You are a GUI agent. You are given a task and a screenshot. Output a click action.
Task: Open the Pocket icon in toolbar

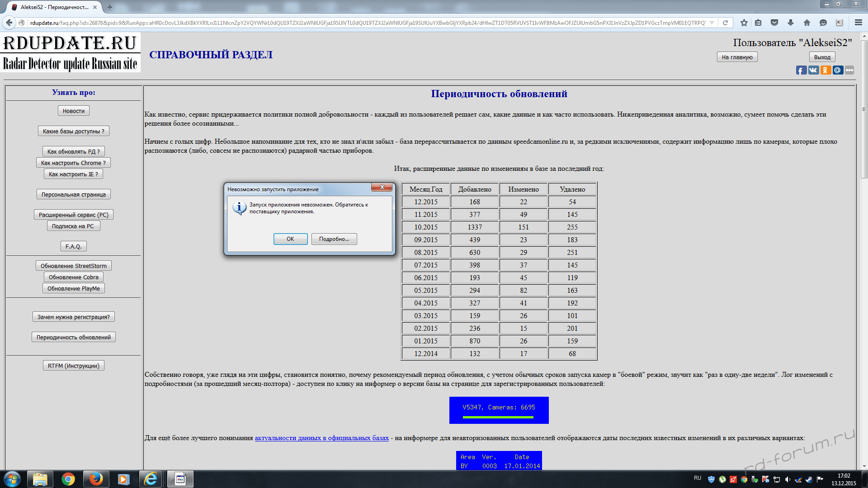[774, 23]
